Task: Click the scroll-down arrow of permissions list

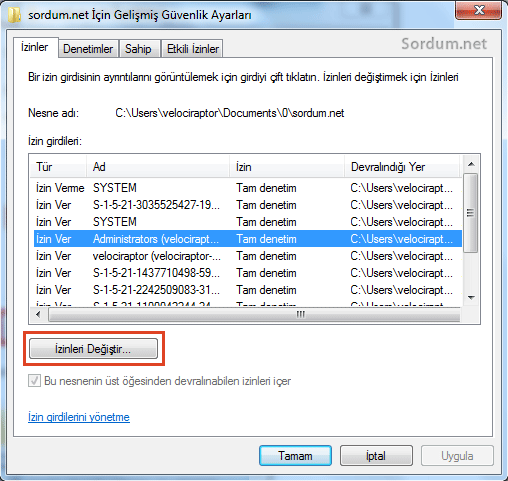Action: pyautogui.click(x=471, y=298)
